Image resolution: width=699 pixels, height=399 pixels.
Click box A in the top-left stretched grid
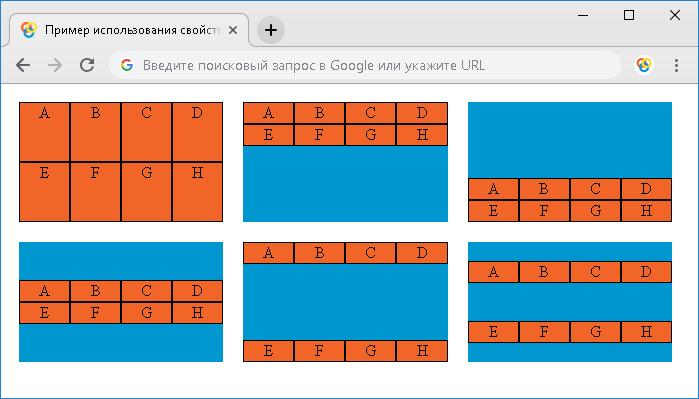[x=44, y=132]
